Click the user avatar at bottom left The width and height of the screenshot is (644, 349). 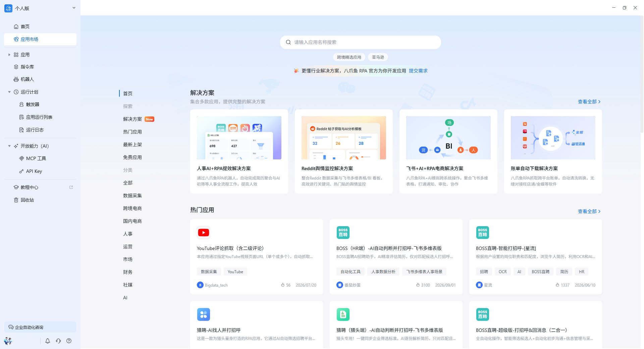[x=8, y=341]
